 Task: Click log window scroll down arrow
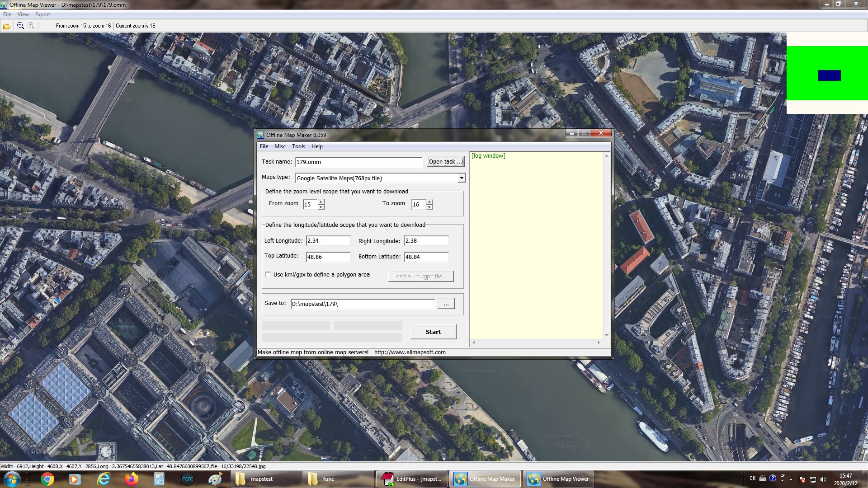(607, 335)
